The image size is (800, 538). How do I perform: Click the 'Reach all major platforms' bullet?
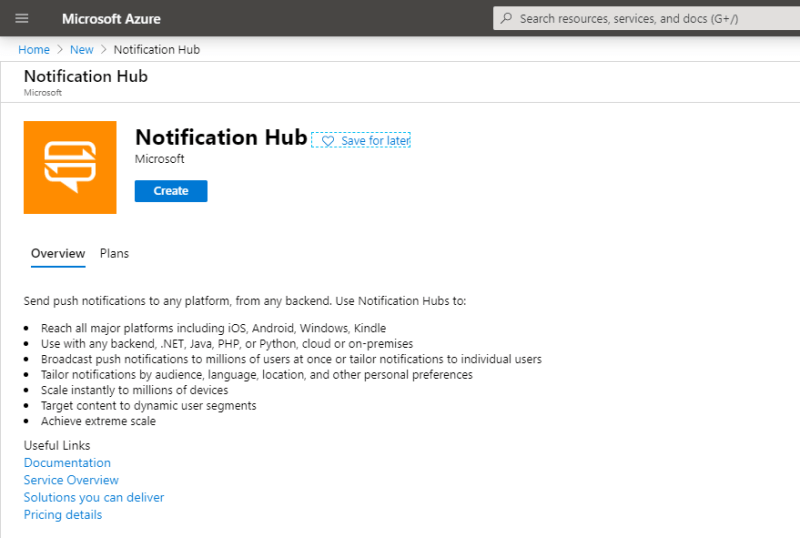pos(213,328)
